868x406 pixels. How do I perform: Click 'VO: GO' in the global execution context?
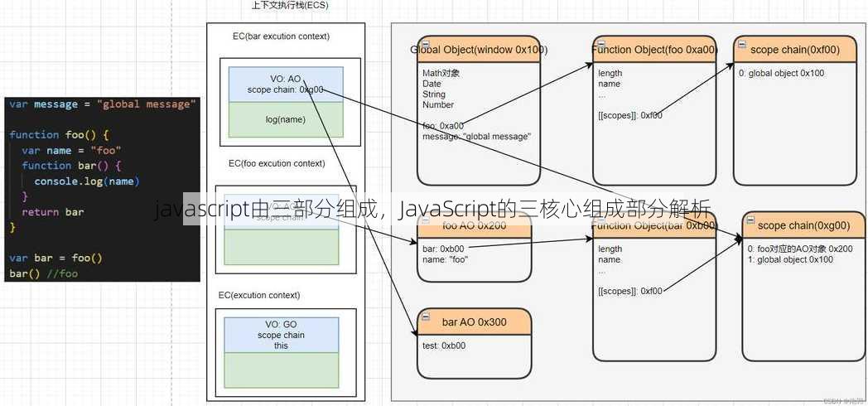[282, 325]
